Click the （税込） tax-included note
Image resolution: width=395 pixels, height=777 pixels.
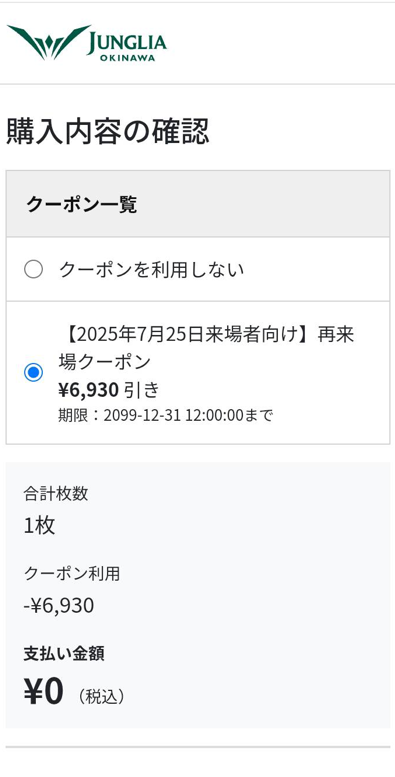click(101, 697)
